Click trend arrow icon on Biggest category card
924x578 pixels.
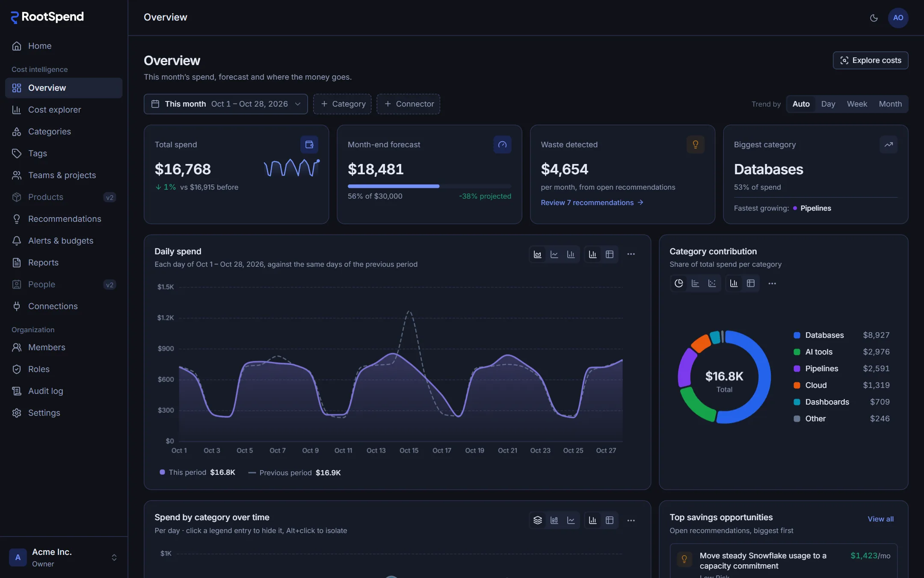coord(888,145)
